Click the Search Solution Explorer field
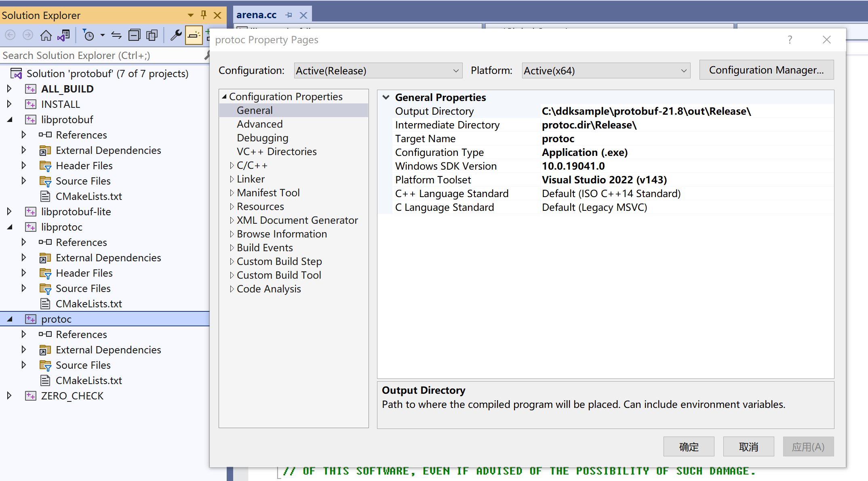 (101, 55)
